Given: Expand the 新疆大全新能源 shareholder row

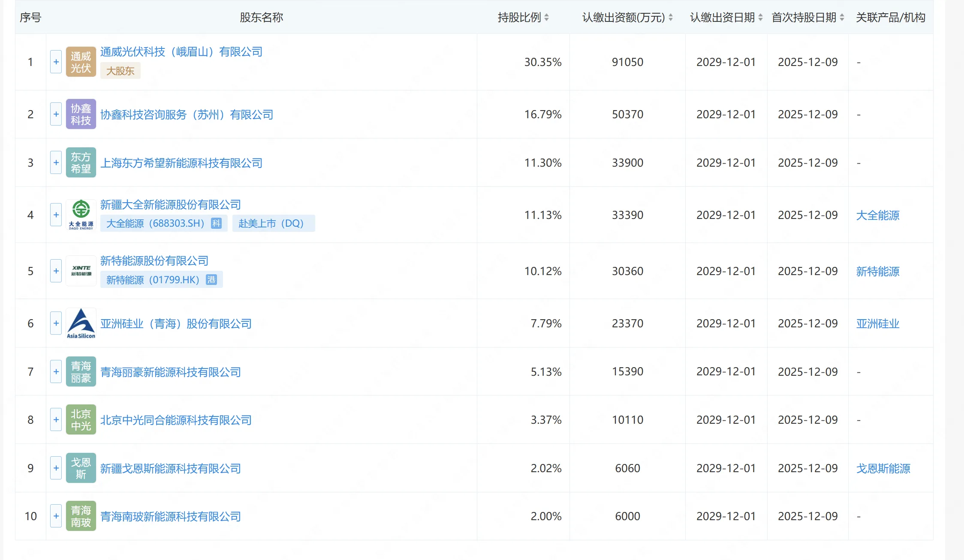Looking at the screenshot, I should 56,215.
